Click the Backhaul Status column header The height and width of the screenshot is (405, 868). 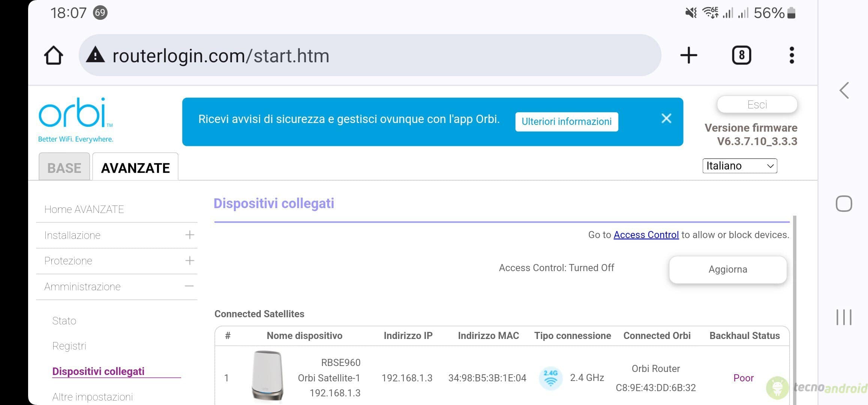point(744,336)
